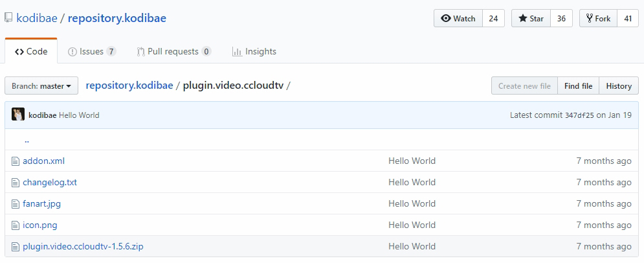Open the changelog.txt file
Viewport: 644px width, 263px height.
(x=50, y=182)
